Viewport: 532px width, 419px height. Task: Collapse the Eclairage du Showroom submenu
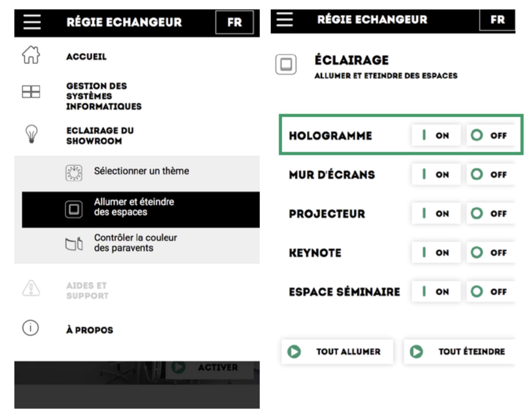(x=100, y=136)
